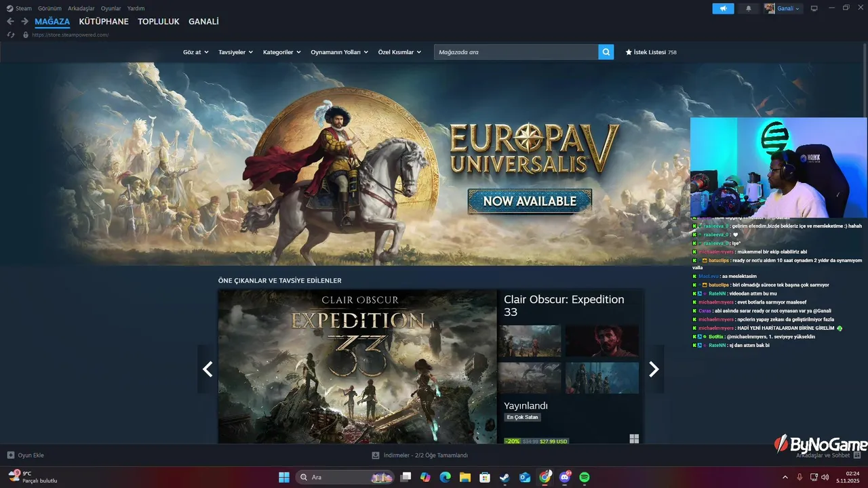Open Task View in the taskbar
Screen dimensions: 868x488
click(x=406, y=477)
